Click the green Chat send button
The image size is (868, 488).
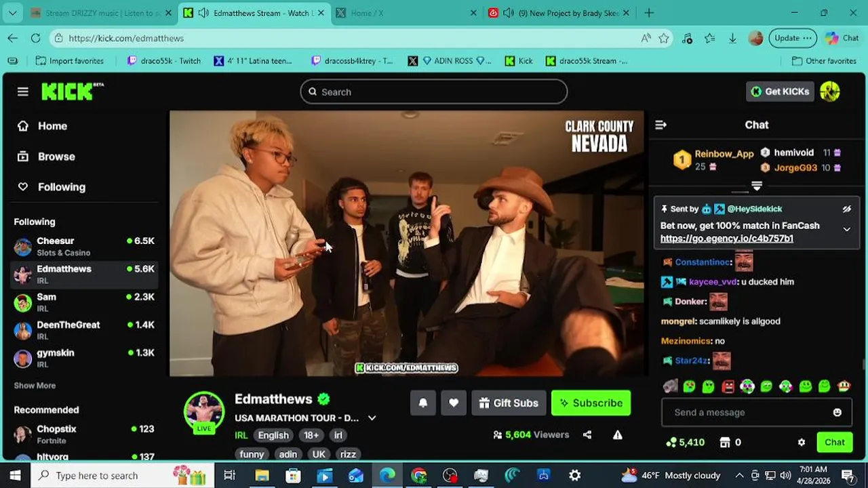pos(834,443)
